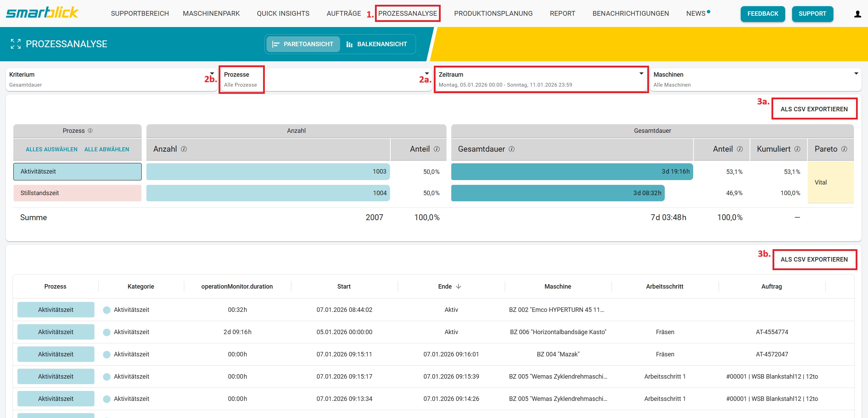
Task: Click Alle abwählen link
Action: (x=107, y=149)
